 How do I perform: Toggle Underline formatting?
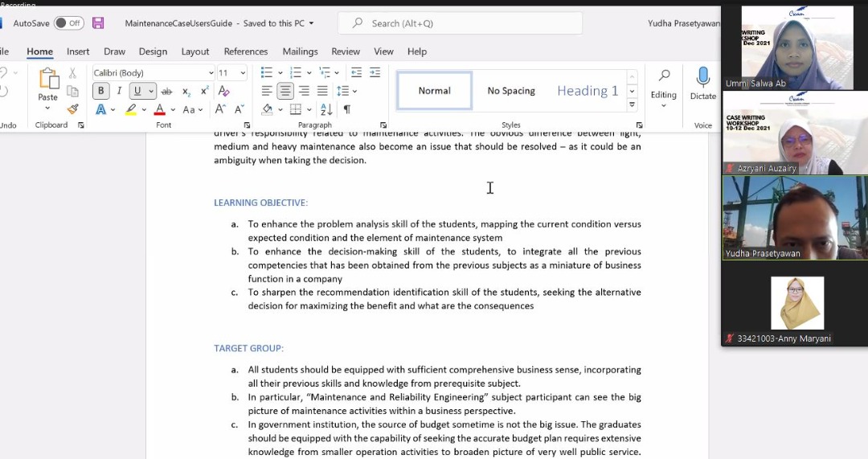(137, 91)
